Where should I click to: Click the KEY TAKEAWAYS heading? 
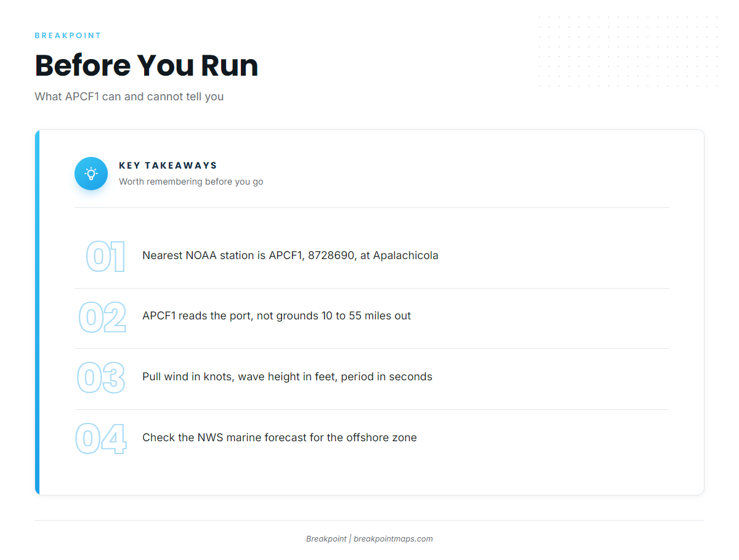point(168,166)
